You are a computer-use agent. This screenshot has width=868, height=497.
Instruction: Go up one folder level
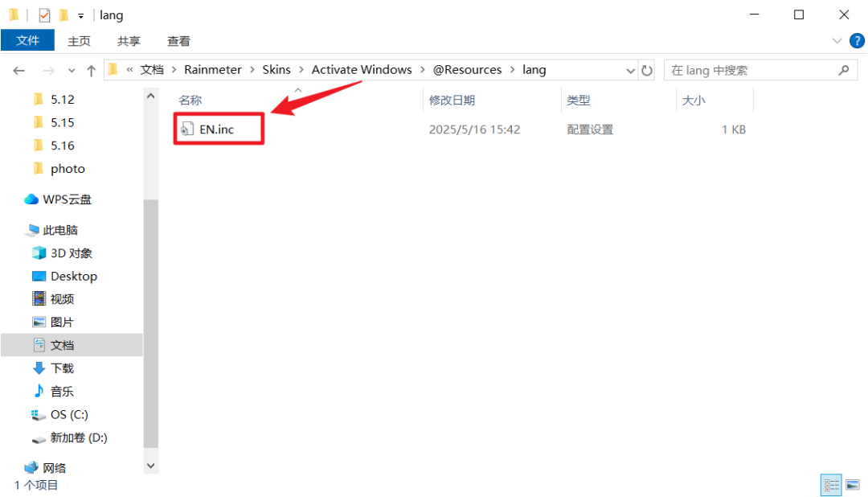(92, 70)
